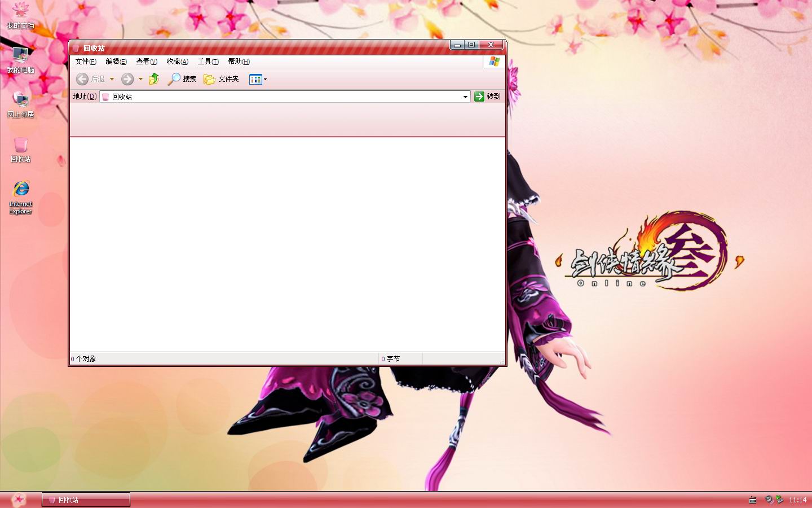Viewport: 812px width, 508px height.
Task: Click the Views grid icon in toolbar
Action: 255,80
